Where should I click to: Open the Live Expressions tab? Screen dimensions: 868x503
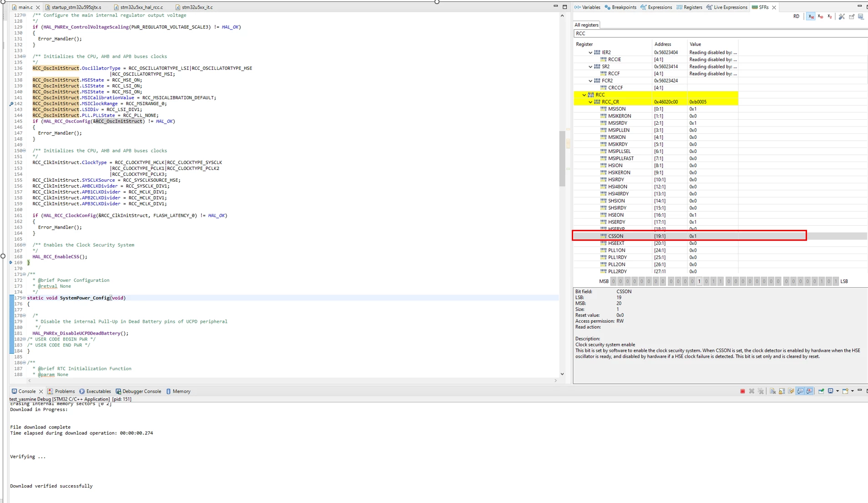(x=727, y=7)
